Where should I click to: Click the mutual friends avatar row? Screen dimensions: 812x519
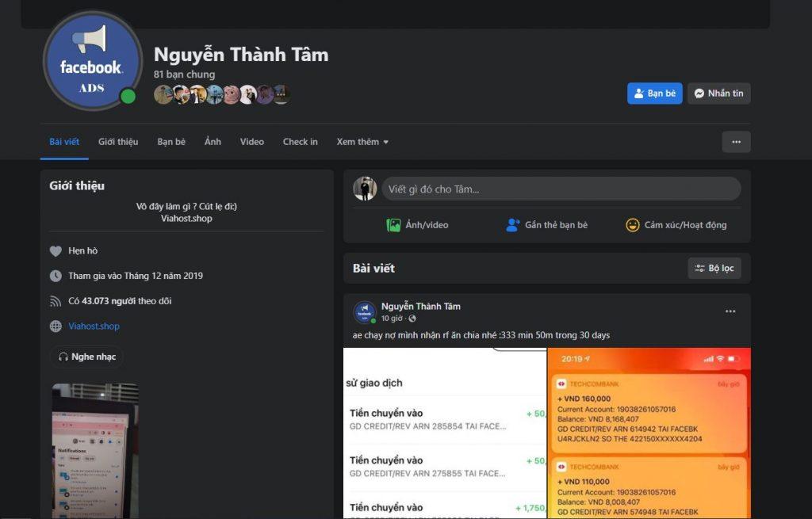coord(221,95)
